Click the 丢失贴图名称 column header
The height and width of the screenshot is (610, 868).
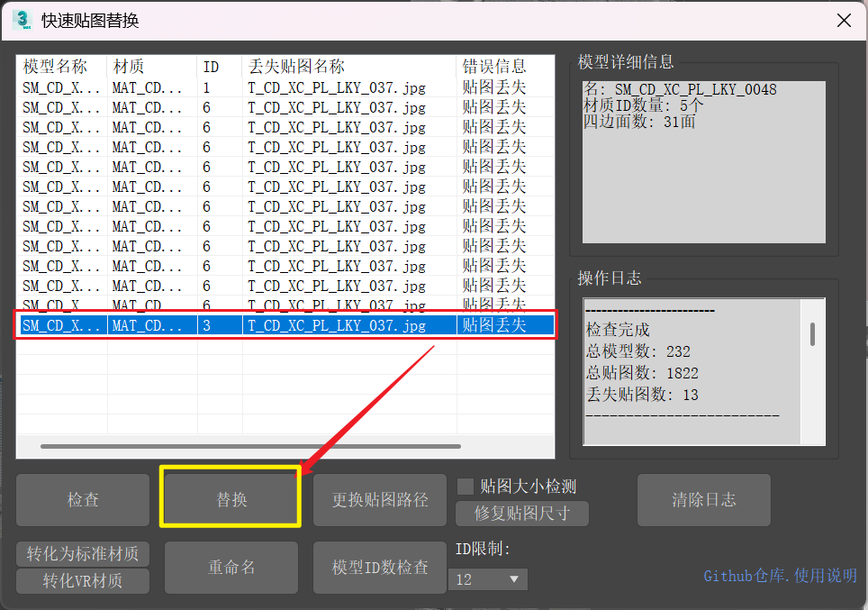(297, 67)
